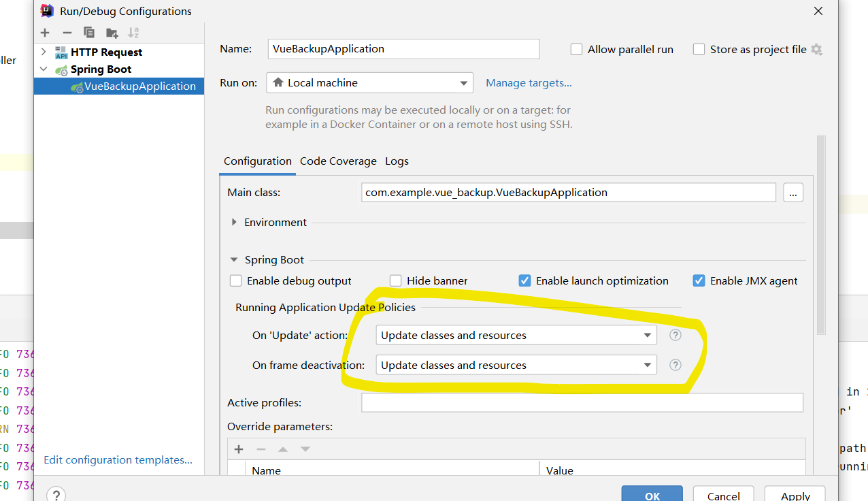Move override parameter up
868x501 pixels.
(x=283, y=449)
